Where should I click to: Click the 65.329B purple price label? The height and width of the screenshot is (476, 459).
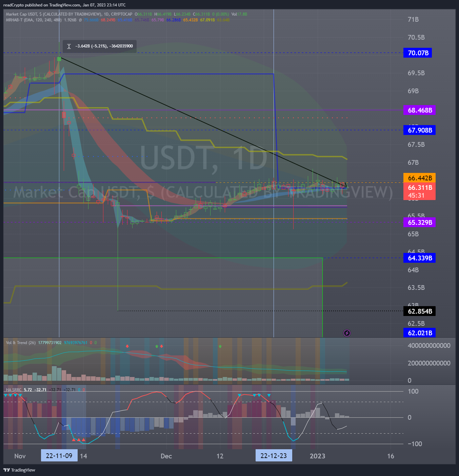coord(420,222)
